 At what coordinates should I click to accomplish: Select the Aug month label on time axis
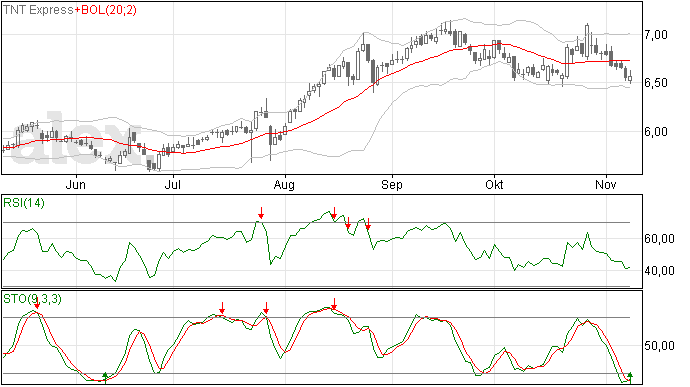coord(284,184)
